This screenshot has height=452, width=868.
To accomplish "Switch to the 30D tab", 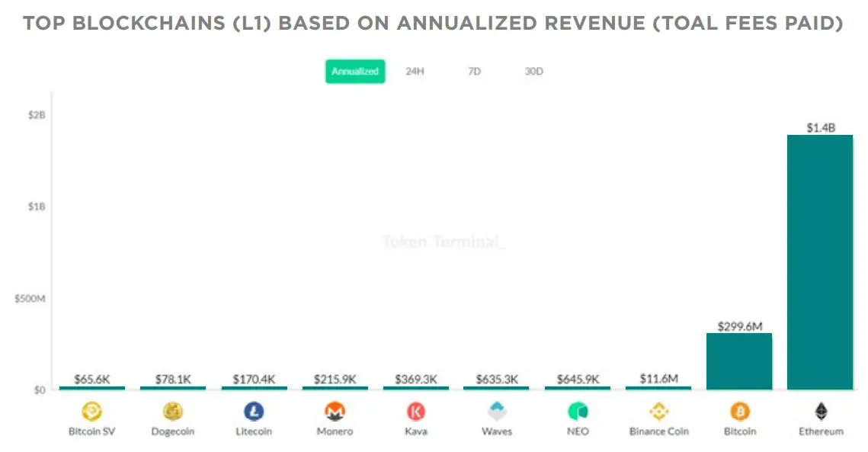I will [x=533, y=72].
